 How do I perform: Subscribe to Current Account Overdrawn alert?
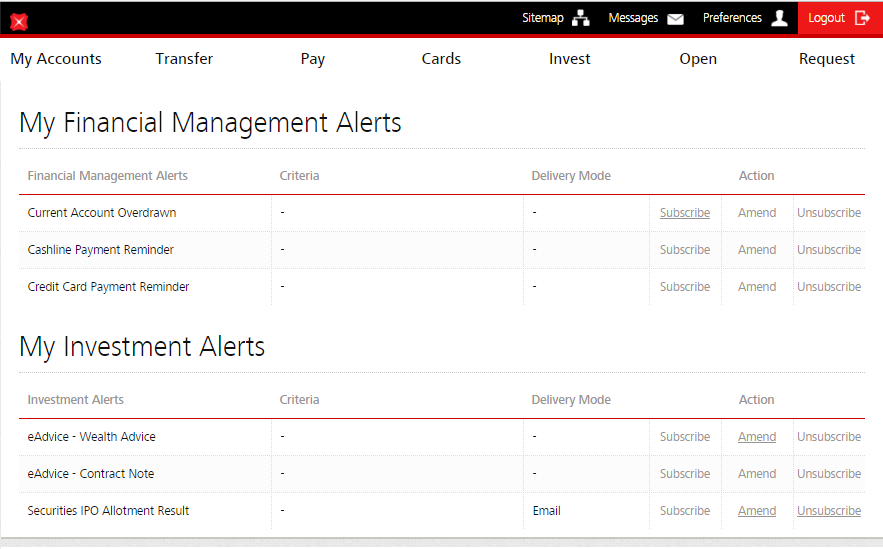[x=685, y=213]
